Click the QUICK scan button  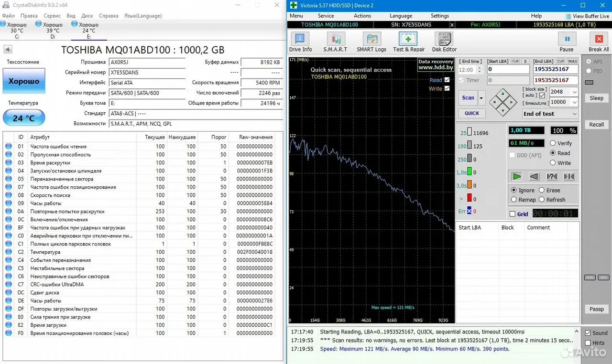[x=472, y=113]
